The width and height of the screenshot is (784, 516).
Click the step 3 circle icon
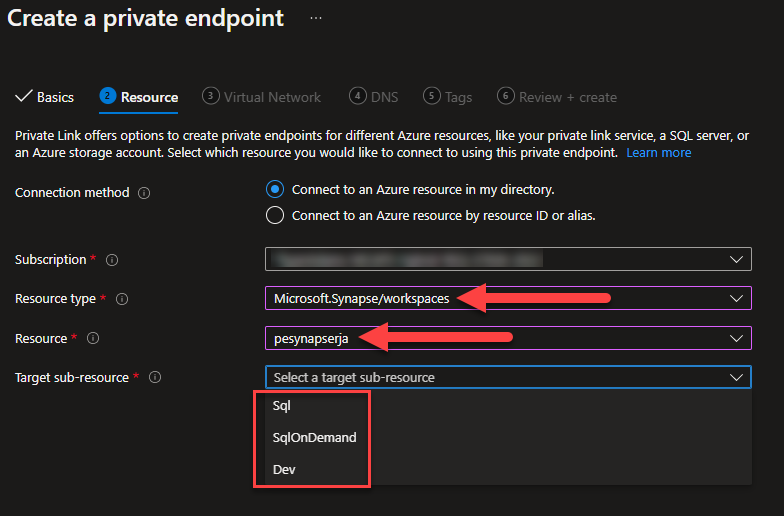[x=210, y=96]
